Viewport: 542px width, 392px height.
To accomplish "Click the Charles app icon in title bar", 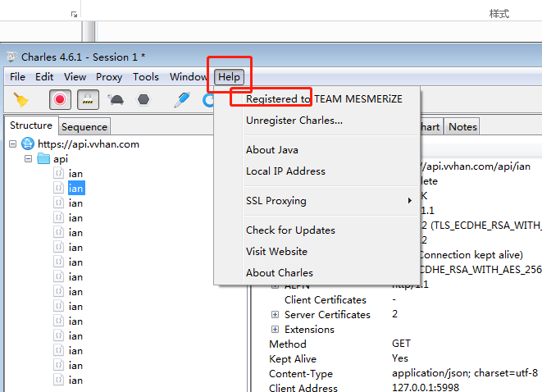I will point(11,57).
